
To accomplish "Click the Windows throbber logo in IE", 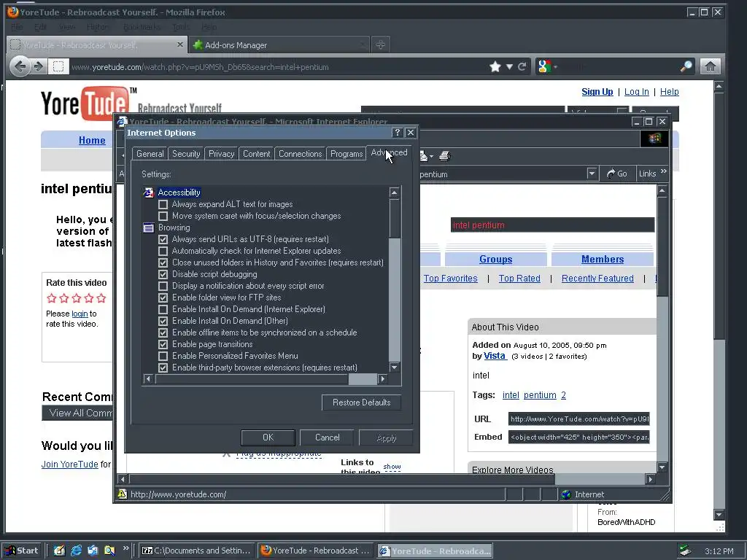I will point(654,139).
